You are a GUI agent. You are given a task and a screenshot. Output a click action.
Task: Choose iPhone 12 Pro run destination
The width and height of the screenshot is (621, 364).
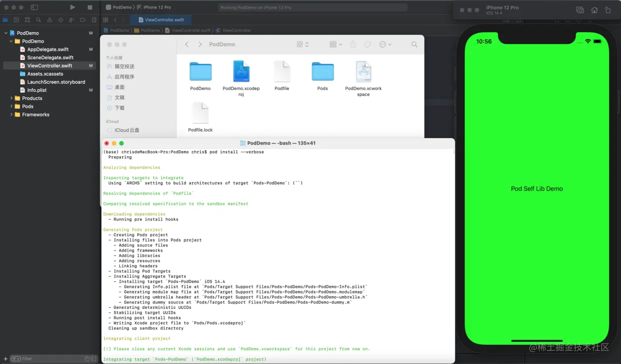[154, 8]
